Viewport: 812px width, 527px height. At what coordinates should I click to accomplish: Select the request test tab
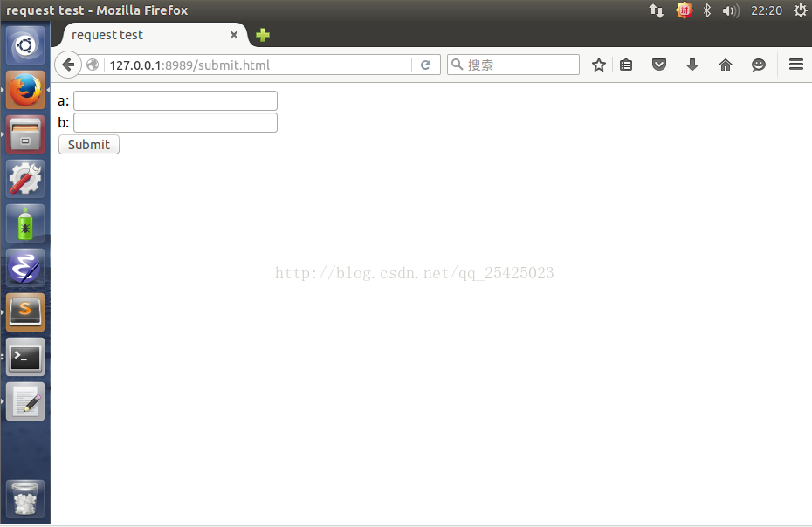(155, 35)
